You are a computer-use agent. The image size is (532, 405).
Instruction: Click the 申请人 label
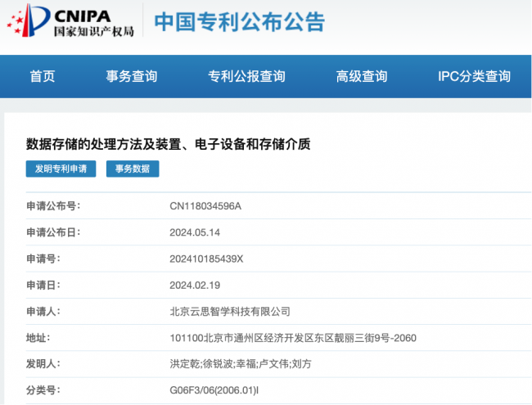point(43,312)
